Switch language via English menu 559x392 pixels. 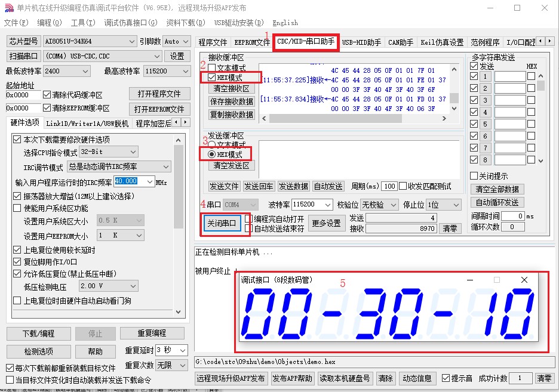click(x=285, y=23)
